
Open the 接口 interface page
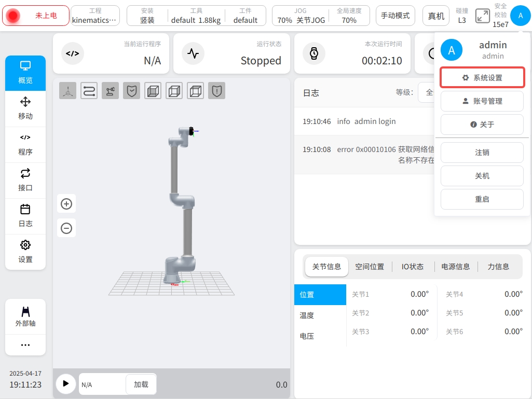pyautogui.click(x=25, y=180)
